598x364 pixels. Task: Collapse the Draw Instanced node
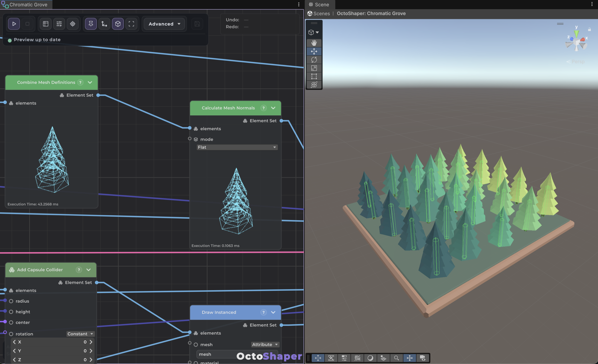[x=273, y=312]
